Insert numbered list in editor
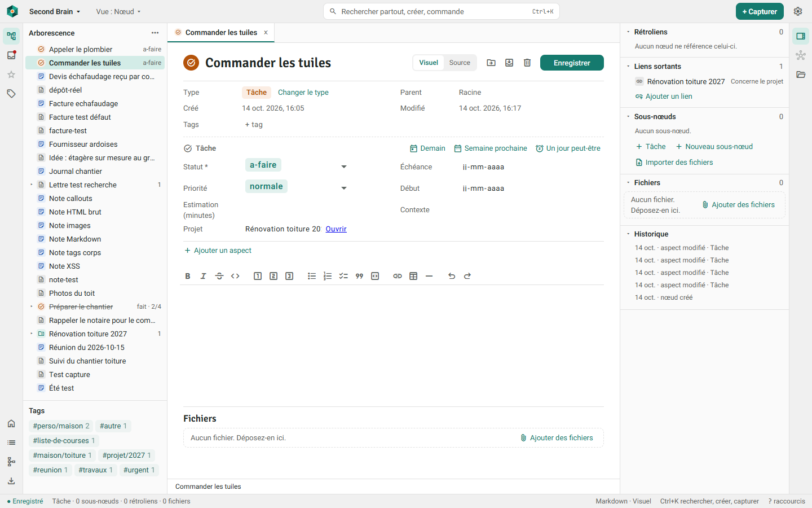This screenshot has height=508, width=812. coord(328,276)
